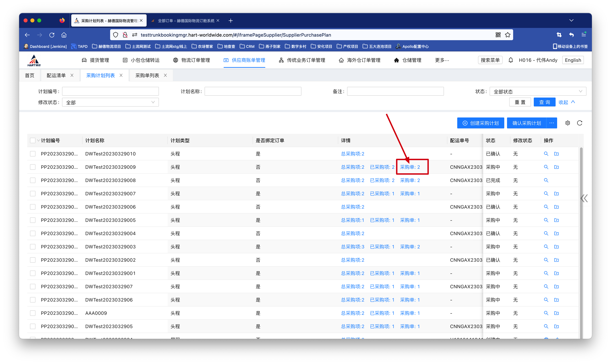Check the DWTest20230329008 row checkbox
611x364 pixels.
click(x=33, y=180)
